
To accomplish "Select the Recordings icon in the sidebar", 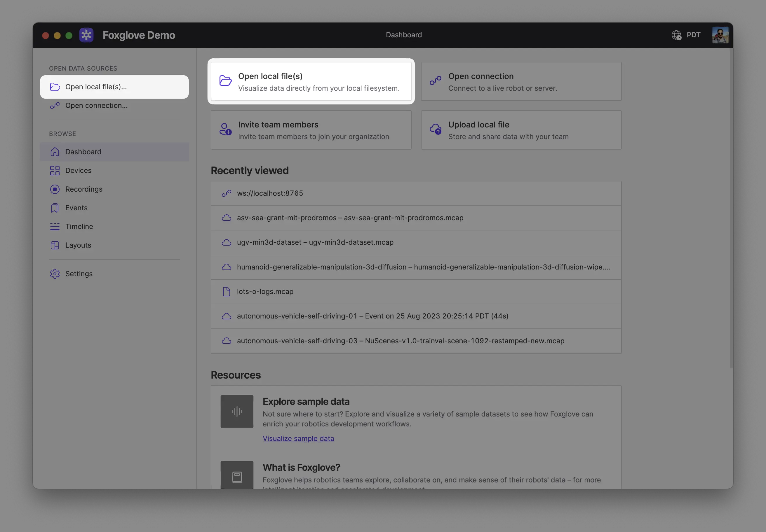I will coord(55,189).
